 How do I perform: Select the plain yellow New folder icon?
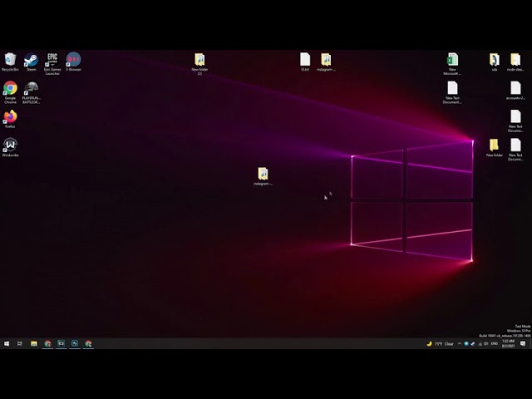(x=495, y=147)
